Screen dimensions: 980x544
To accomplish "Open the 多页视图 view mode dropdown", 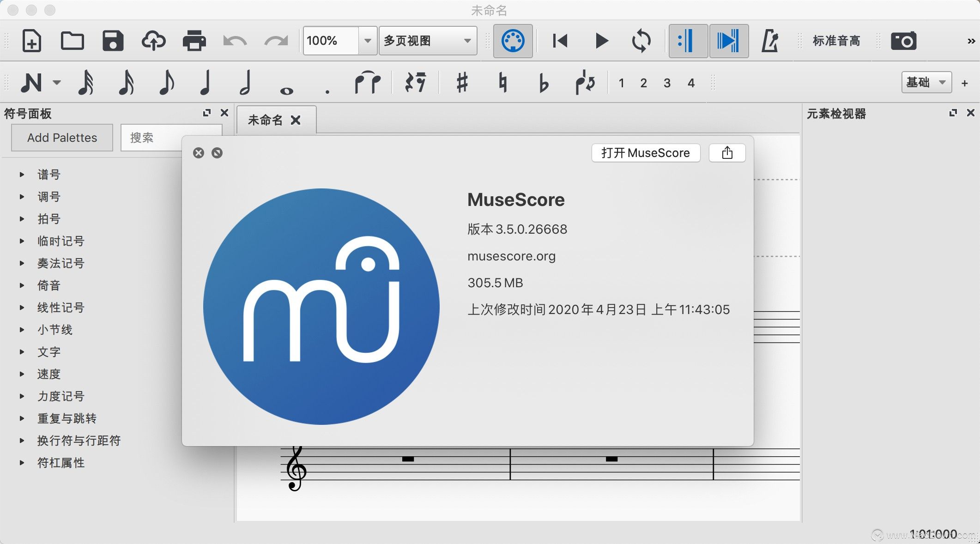I will point(428,41).
